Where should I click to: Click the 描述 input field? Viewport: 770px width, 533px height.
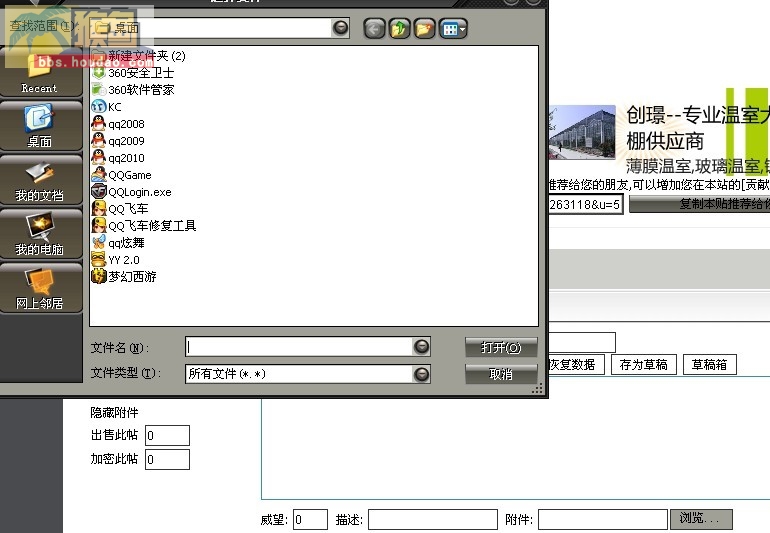tap(433, 519)
